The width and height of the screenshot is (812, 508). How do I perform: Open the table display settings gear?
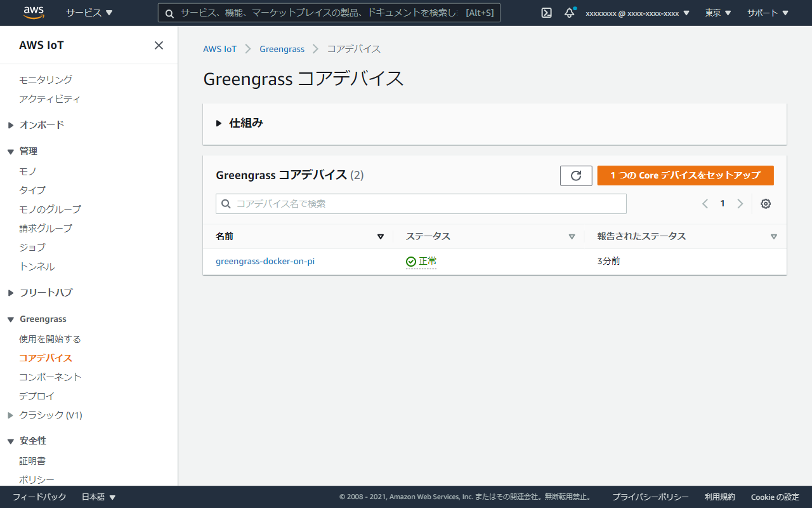pyautogui.click(x=766, y=203)
